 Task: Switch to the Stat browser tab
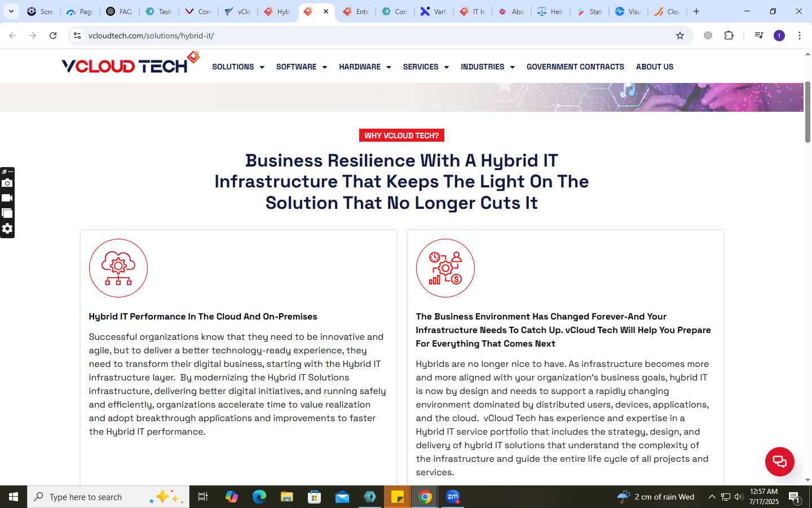pyautogui.click(x=589, y=11)
